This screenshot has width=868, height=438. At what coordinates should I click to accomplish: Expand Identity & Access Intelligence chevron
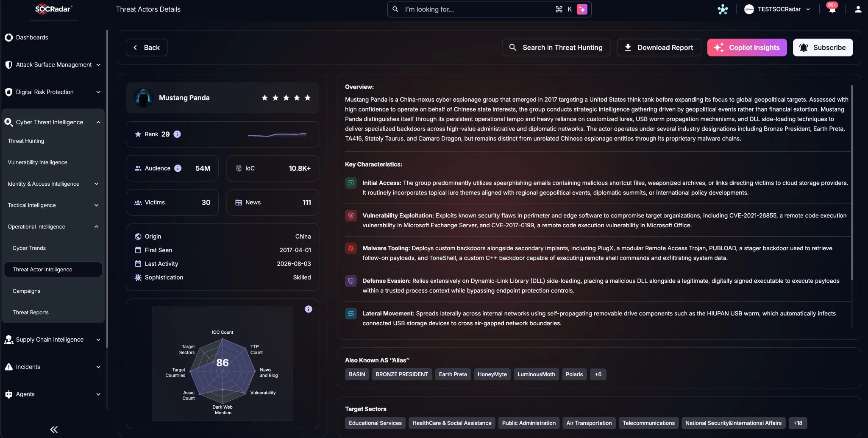pos(96,184)
